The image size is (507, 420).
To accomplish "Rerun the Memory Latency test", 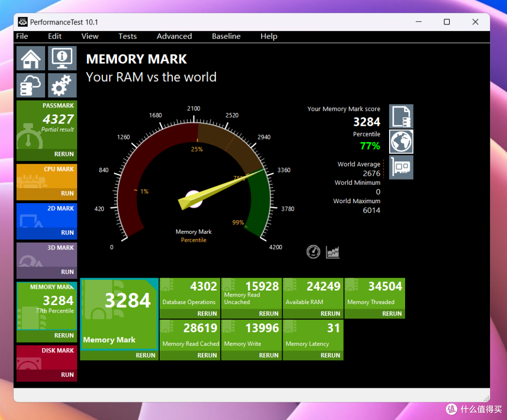I will point(330,355).
